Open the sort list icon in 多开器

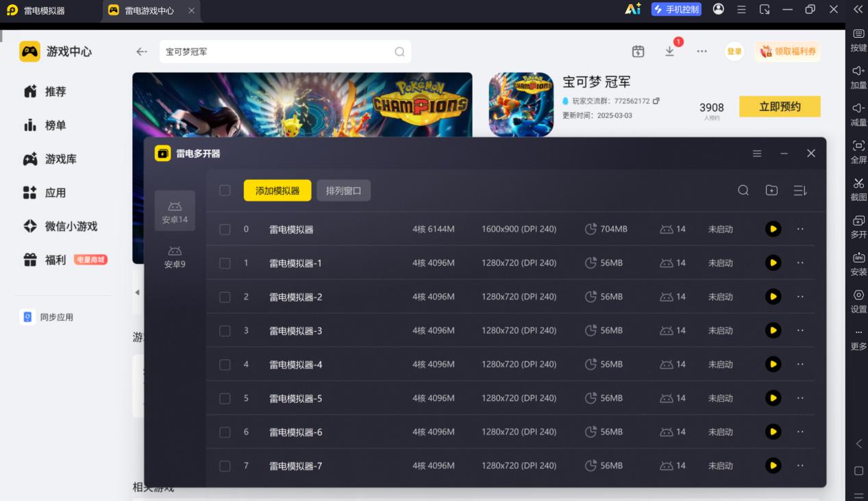tap(799, 191)
